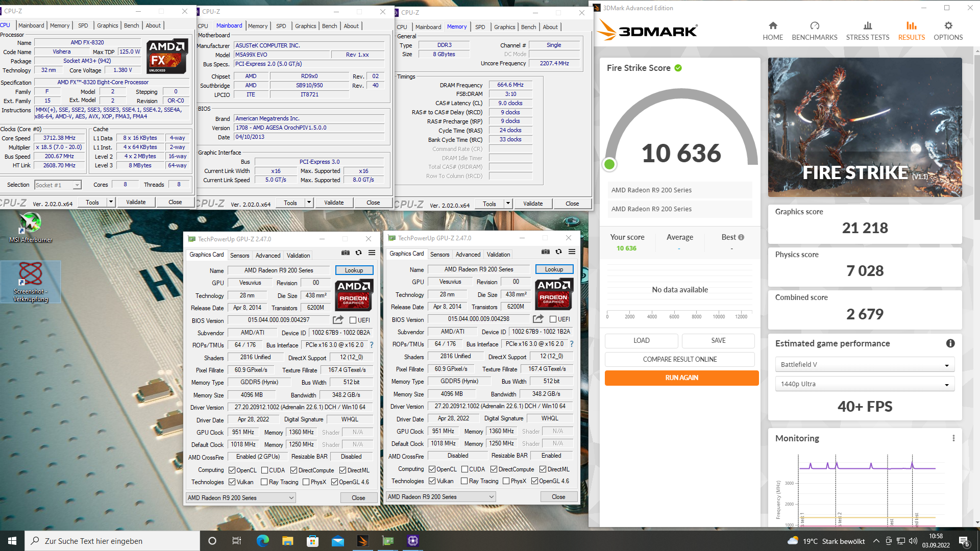The image size is (980, 551).
Task: Click SAVE button in 3DMark
Action: point(718,341)
